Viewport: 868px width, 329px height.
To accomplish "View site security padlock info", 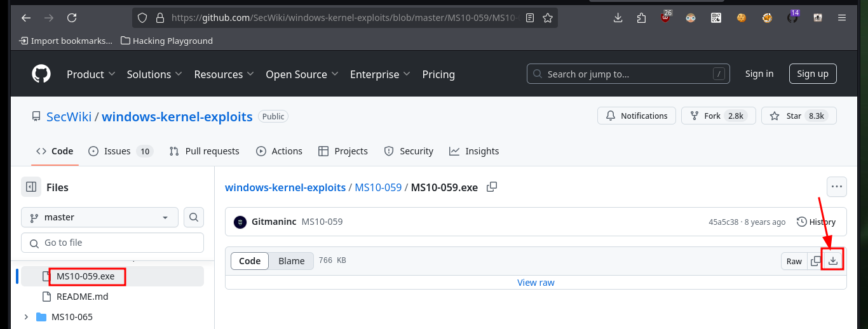I will point(159,18).
